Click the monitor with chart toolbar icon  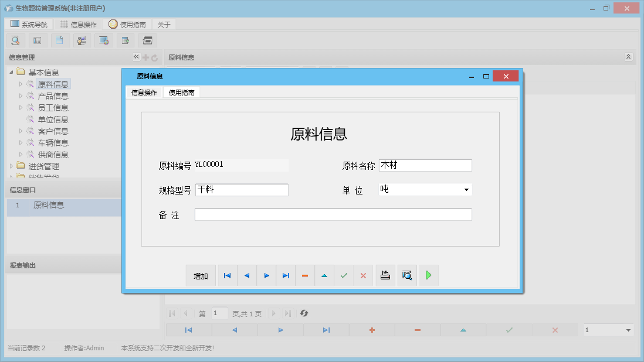coord(104,40)
